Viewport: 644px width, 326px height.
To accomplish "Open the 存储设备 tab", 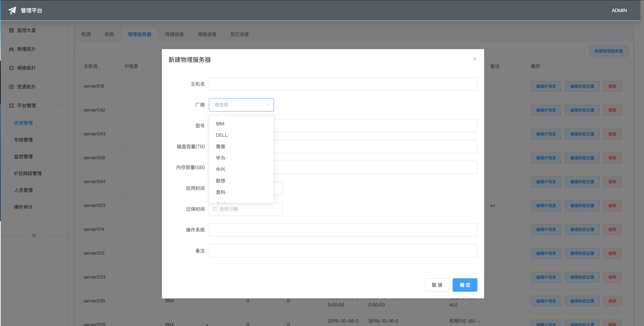I will [x=175, y=34].
